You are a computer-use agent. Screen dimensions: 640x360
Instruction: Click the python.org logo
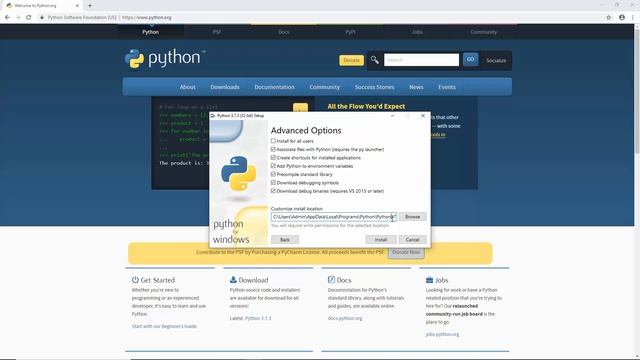[x=164, y=59]
